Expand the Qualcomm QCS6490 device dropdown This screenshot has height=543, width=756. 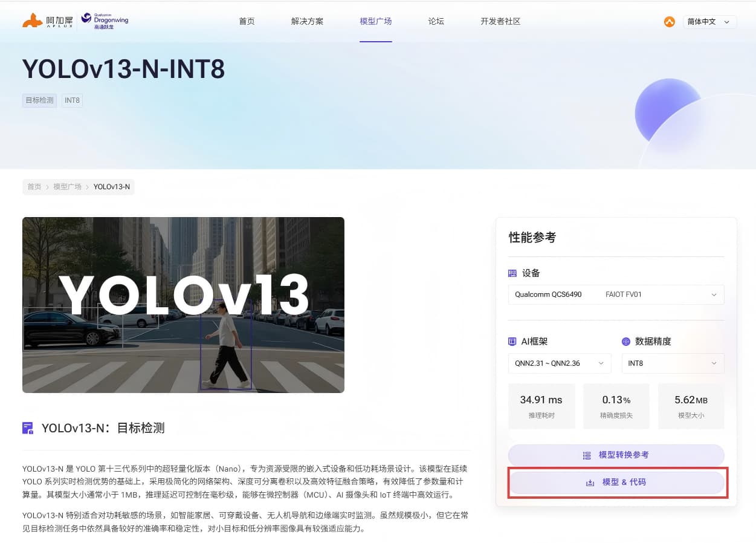[x=616, y=294]
